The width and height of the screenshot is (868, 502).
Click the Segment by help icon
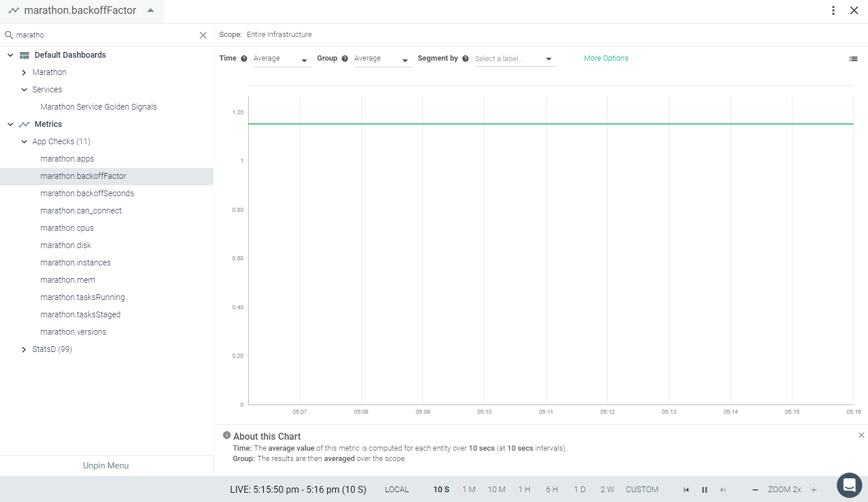[x=466, y=59]
